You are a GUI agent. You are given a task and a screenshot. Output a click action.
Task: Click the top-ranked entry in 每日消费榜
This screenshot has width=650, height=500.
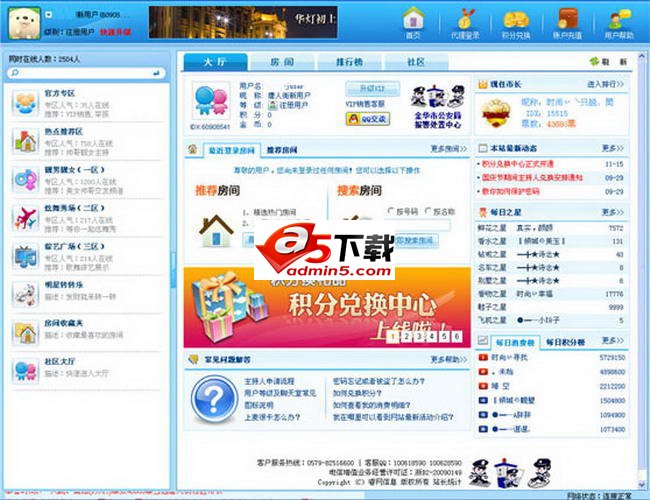pyautogui.click(x=551, y=357)
